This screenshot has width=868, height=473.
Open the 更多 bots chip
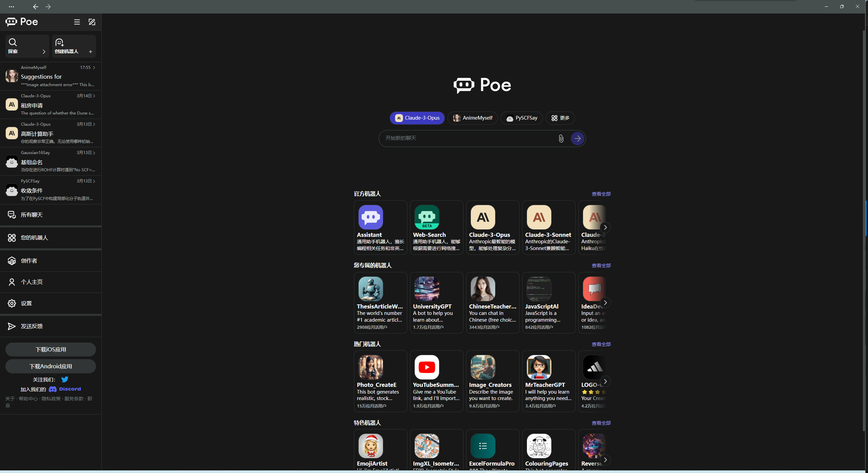560,118
